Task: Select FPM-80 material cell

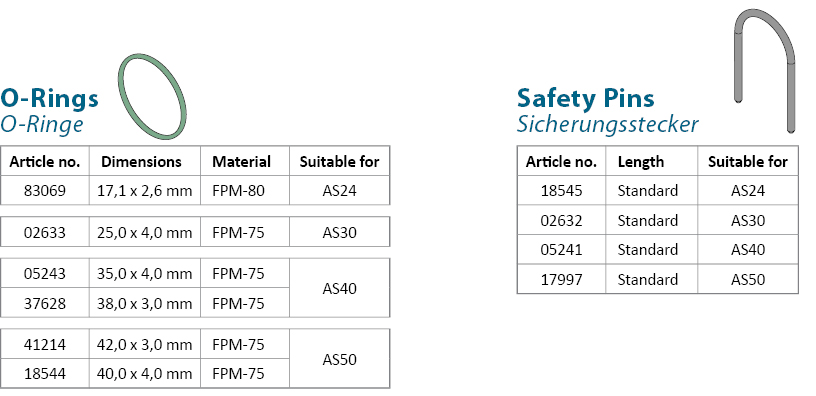Action: [245, 190]
